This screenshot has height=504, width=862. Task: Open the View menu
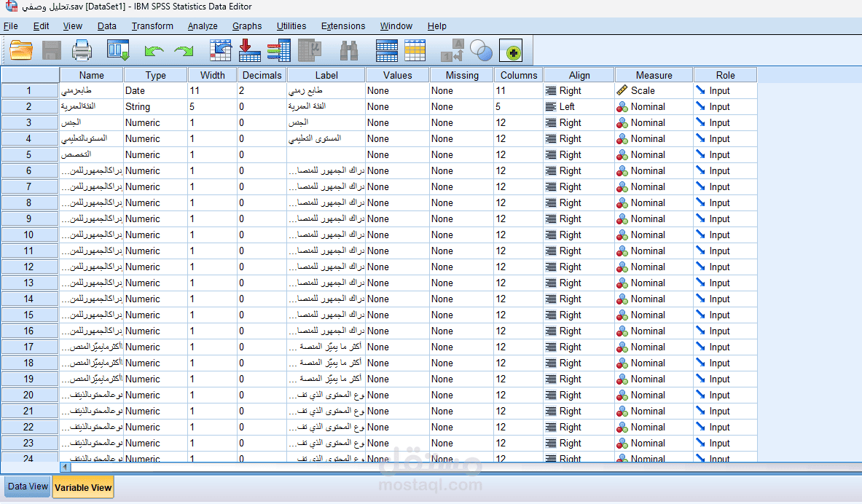pos(73,25)
